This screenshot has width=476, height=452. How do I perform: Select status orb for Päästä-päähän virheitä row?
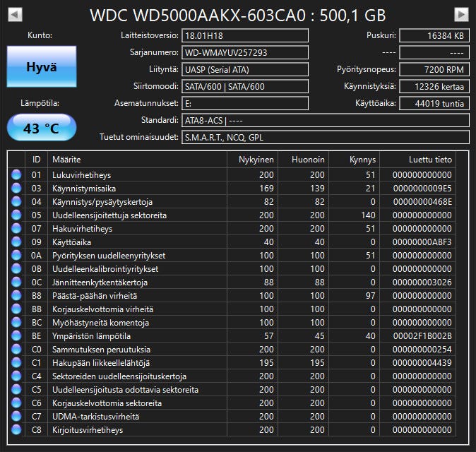coord(16,296)
